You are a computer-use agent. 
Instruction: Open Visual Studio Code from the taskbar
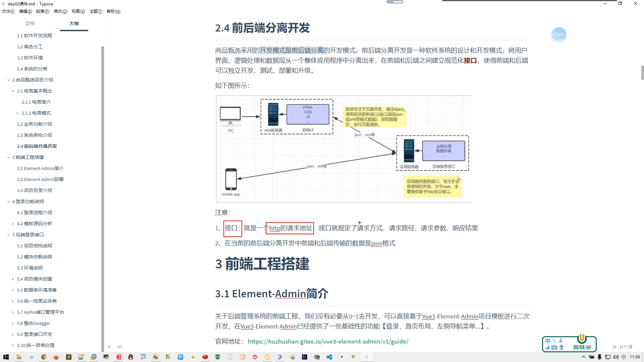click(x=329, y=357)
